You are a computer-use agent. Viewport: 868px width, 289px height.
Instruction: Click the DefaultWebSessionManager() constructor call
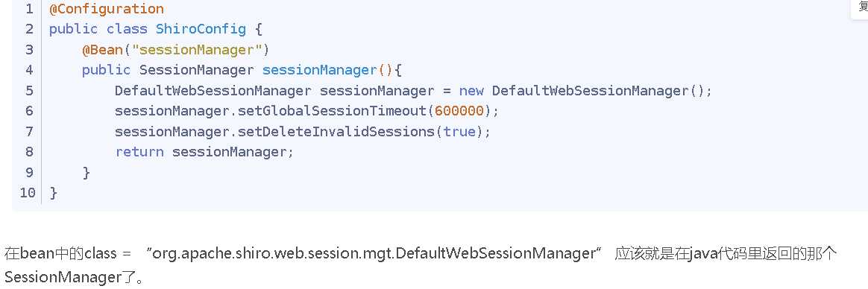click(x=598, y=91)
